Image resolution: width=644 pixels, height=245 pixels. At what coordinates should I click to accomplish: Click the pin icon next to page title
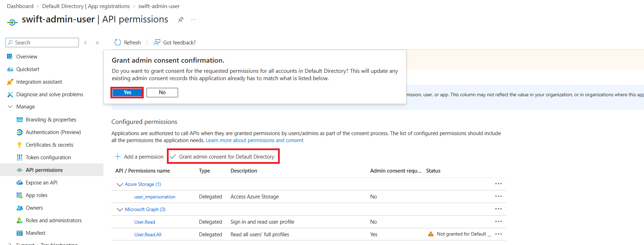pos(181,20)
